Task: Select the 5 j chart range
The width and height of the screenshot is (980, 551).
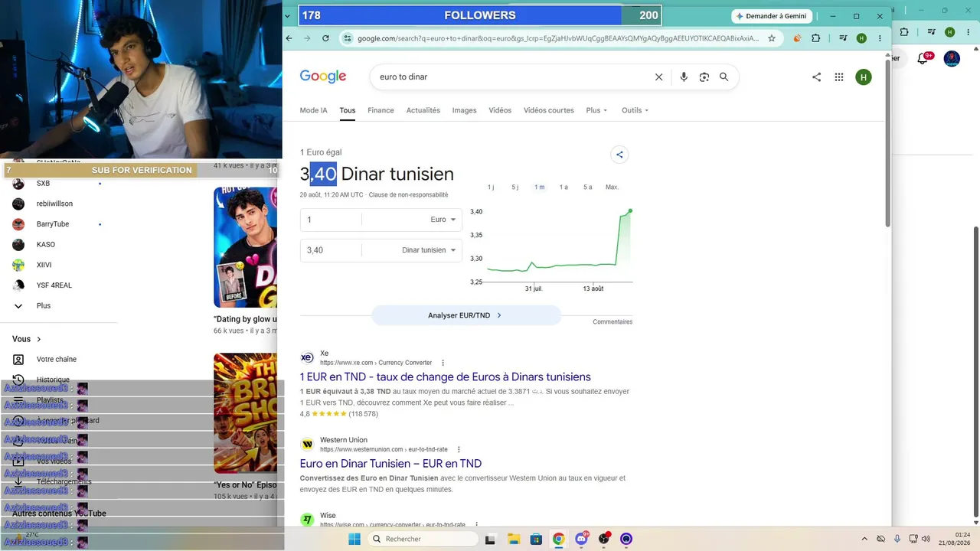Action: pyautogui.click(x=515, y=187)
